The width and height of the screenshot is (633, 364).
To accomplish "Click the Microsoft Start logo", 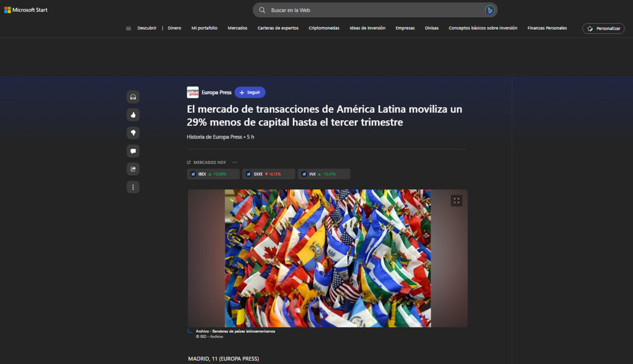I will (x=26, y=10).
